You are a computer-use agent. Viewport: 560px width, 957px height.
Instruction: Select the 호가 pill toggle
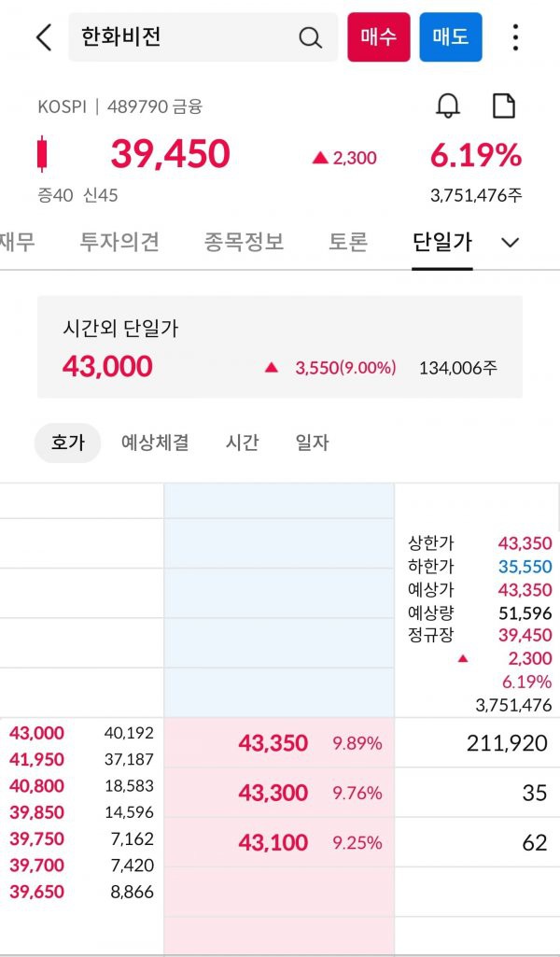[68, 443]
